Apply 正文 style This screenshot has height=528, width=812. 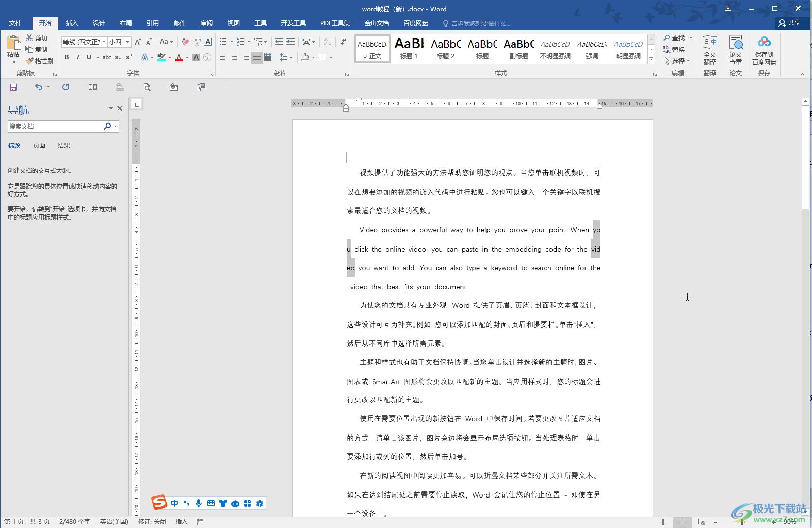click(x=373, y=48)
